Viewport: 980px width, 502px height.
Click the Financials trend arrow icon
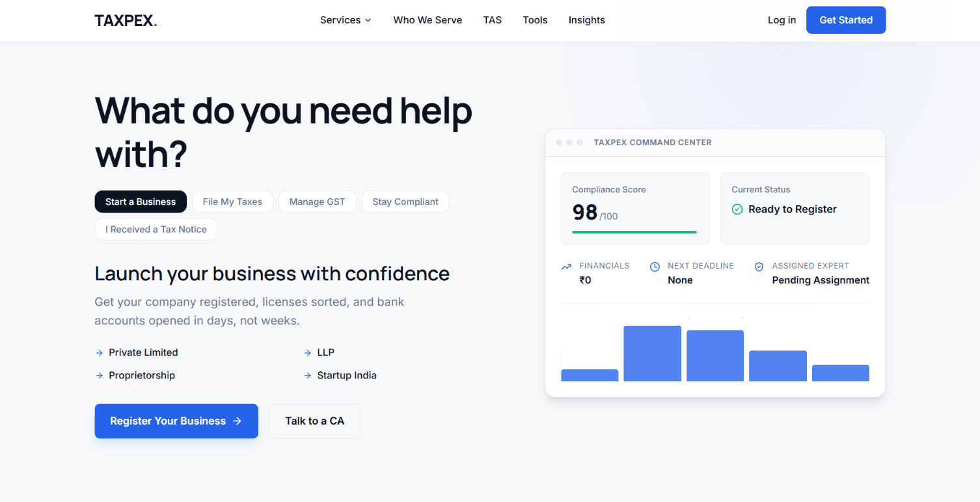(x=566, y=267)
